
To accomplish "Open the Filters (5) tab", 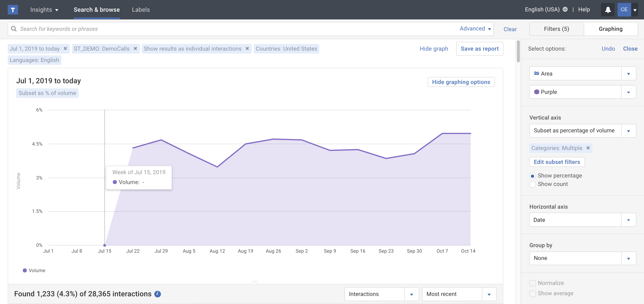I will [556, 29].
